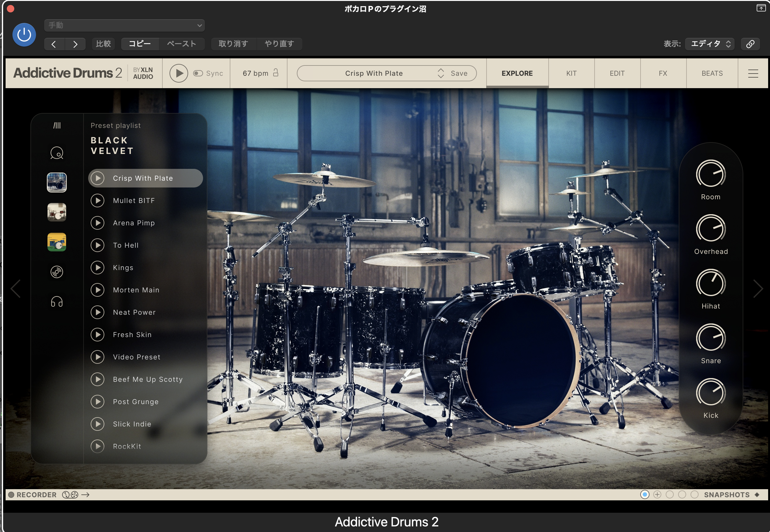Click the Overhead level knob
Image resolution: width=770 pixels, height=532 pixels.
[711, 229]
